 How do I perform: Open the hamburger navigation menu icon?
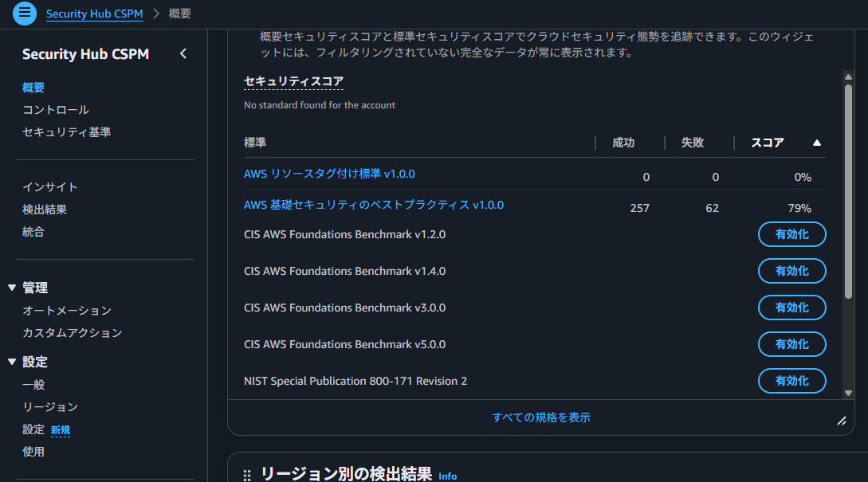[25, 13]
